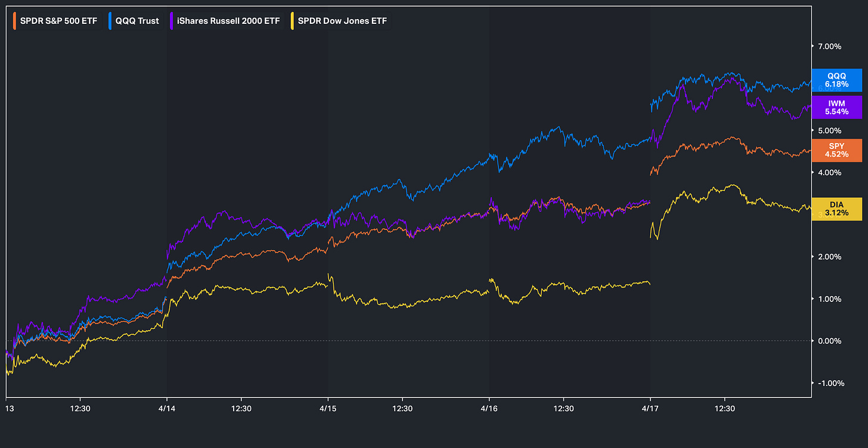Toggle the iShares Russell 2000 ETF legend entry
Screen dimensions: 868x448
pyautogui.click(x=226, y=20)
